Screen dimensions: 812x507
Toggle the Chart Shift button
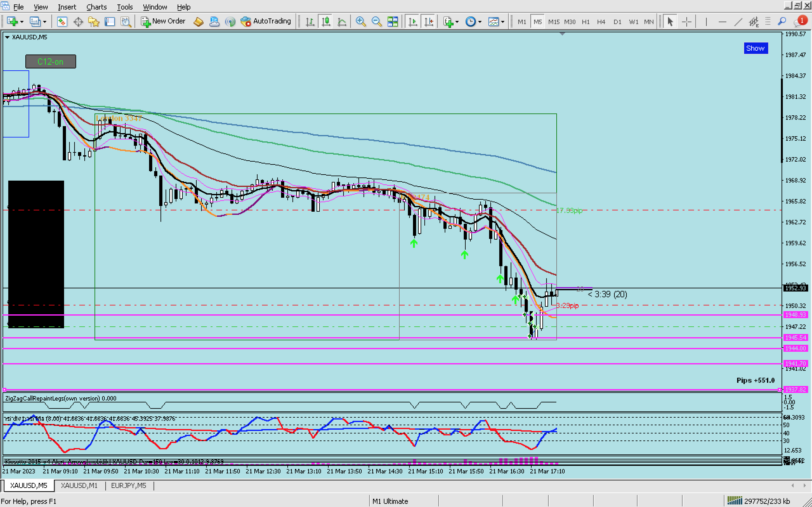point(429,22)
